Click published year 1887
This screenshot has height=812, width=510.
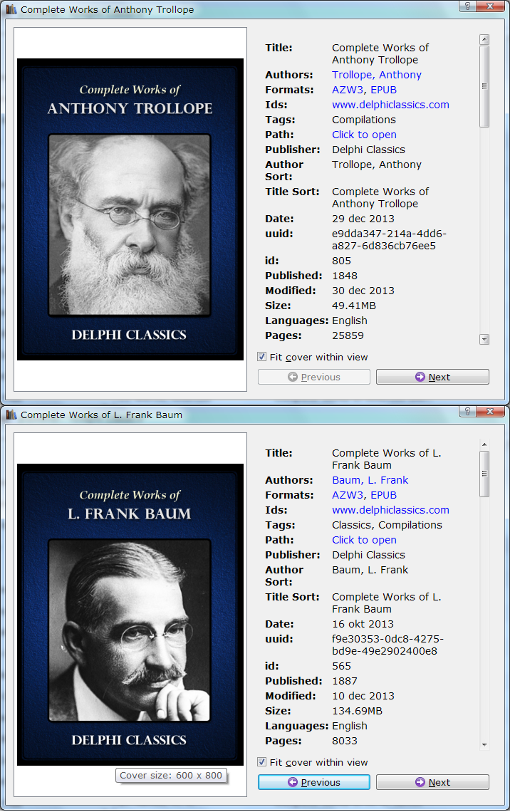(344, 681)
